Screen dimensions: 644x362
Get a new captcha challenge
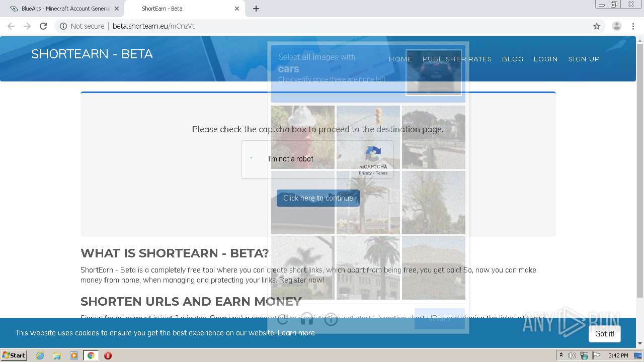(283, 319)
